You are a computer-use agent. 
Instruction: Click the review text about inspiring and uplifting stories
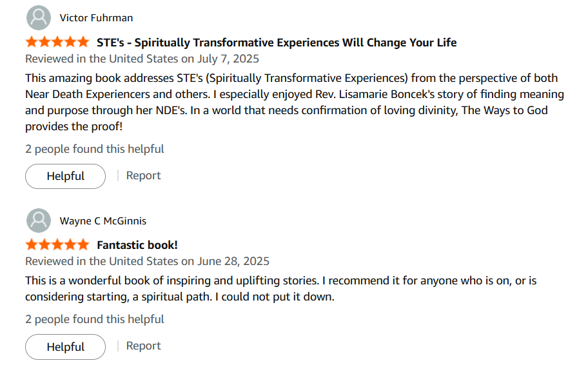(280, 288)
